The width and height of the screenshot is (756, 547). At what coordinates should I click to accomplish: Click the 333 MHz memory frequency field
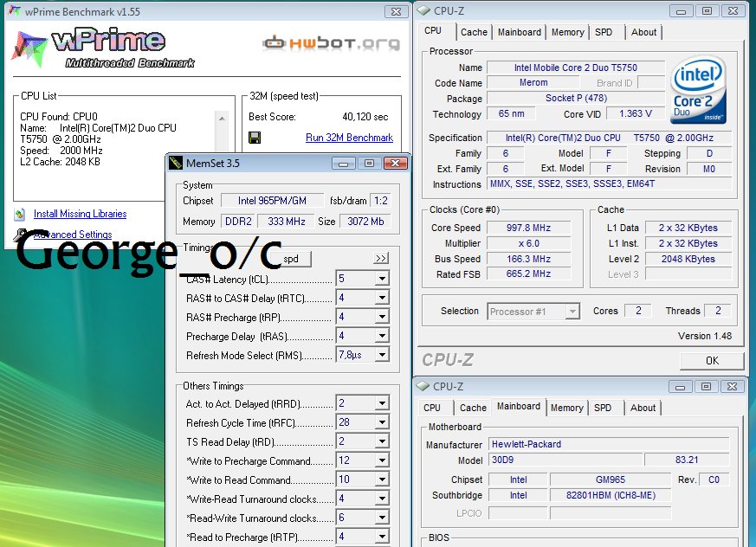tap(286, 222)
